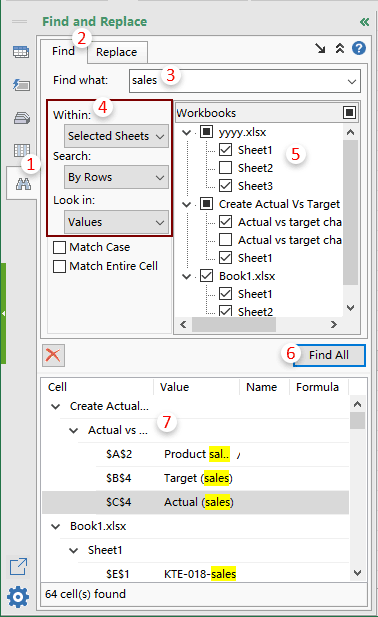Enable the Match Case checkbox

click(59, 247)
